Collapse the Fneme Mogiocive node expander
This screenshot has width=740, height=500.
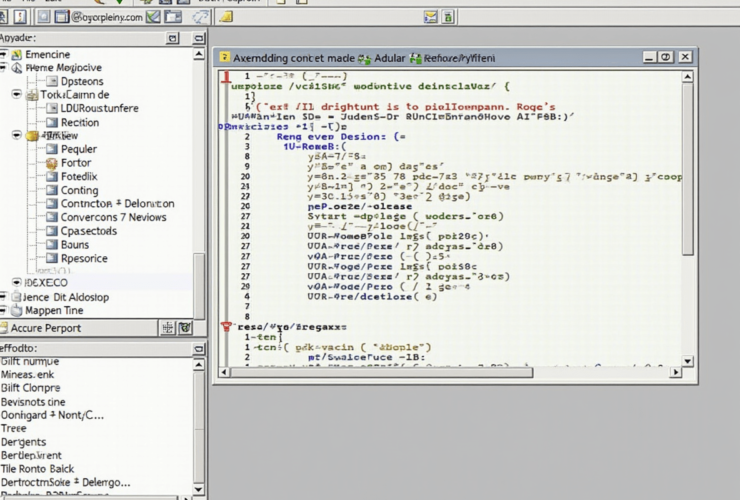(x=3, y=68)
